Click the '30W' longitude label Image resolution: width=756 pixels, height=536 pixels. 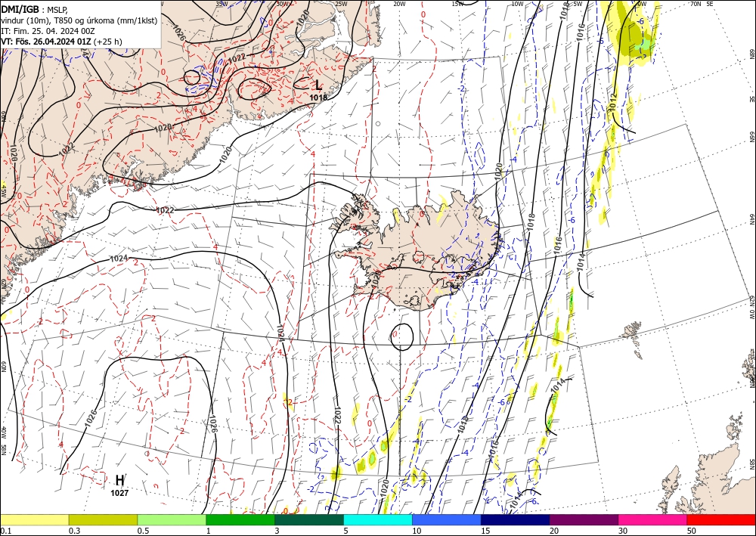point(284,4)
